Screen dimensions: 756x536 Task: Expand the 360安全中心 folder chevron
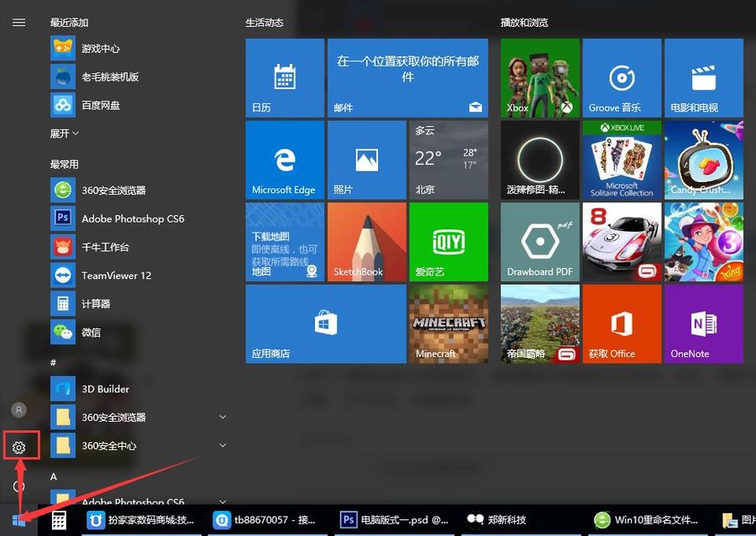[223, 445]
